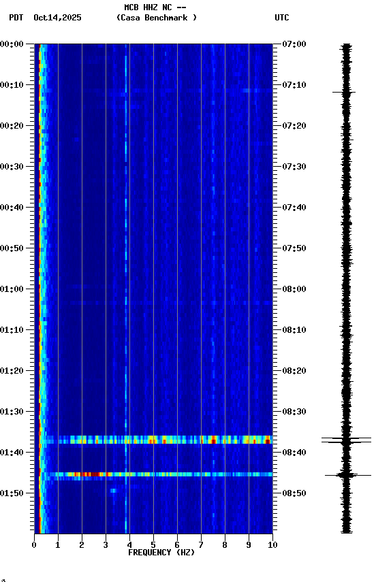Click the 08:10 UTC time label
Screen dimensions: 376x588
click(294, 330)
